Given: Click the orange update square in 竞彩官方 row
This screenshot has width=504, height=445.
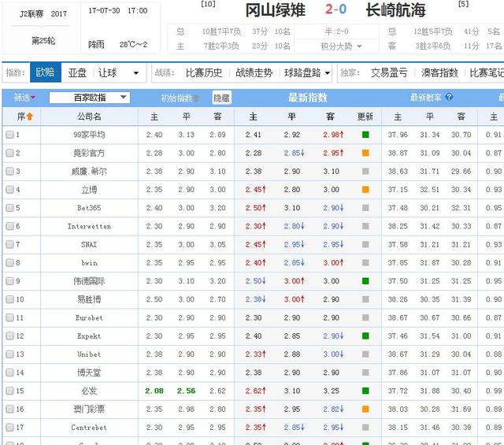Looking at the screenshot, I should (x=365, y=153).
